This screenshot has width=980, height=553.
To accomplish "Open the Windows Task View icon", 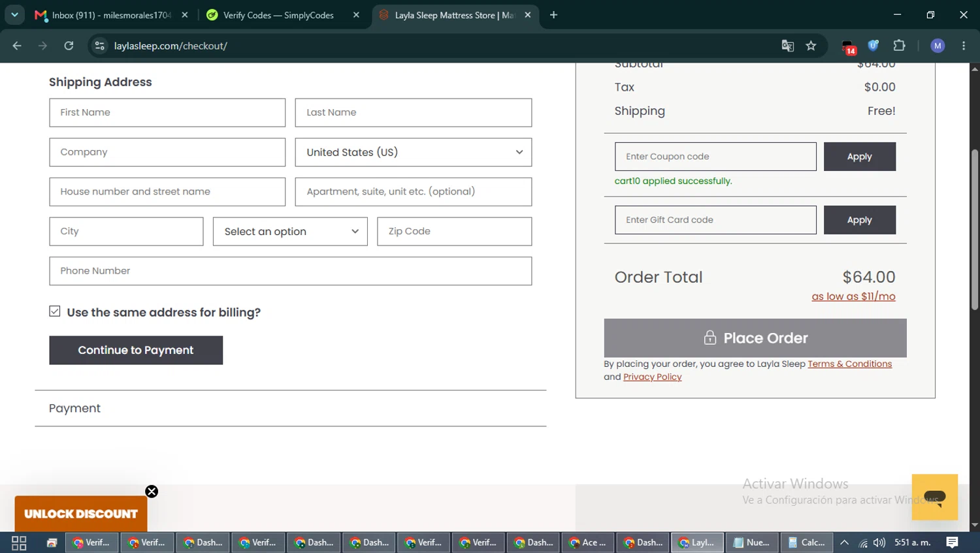I will coord(19,543).
